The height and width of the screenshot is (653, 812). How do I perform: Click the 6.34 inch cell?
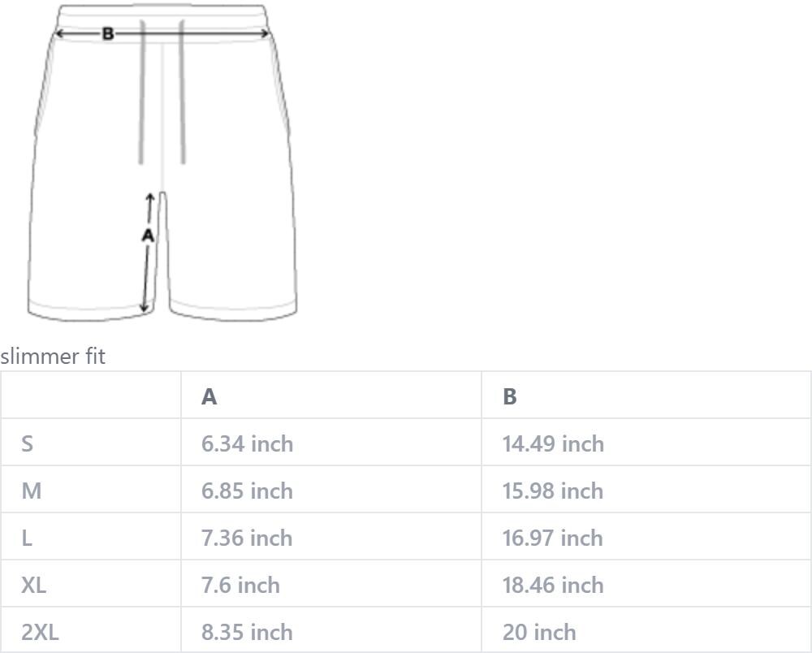(331, 443)
